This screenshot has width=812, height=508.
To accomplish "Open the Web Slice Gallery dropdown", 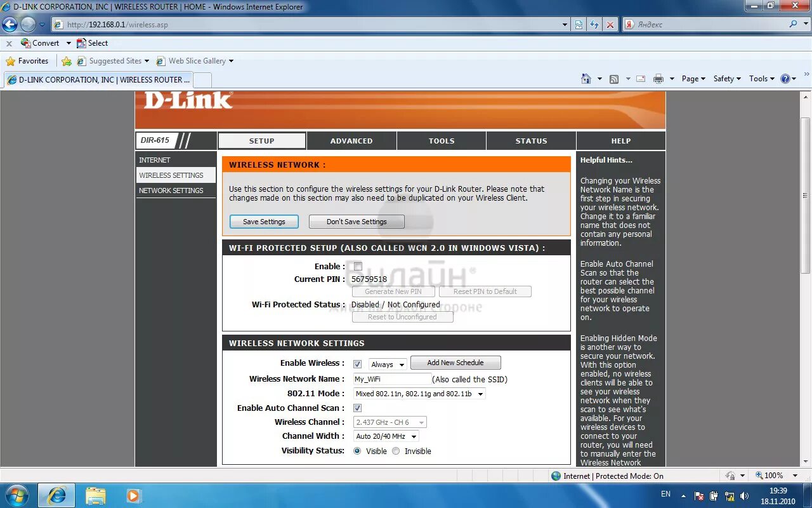I will pyautogui.click(x=231, y=61).
